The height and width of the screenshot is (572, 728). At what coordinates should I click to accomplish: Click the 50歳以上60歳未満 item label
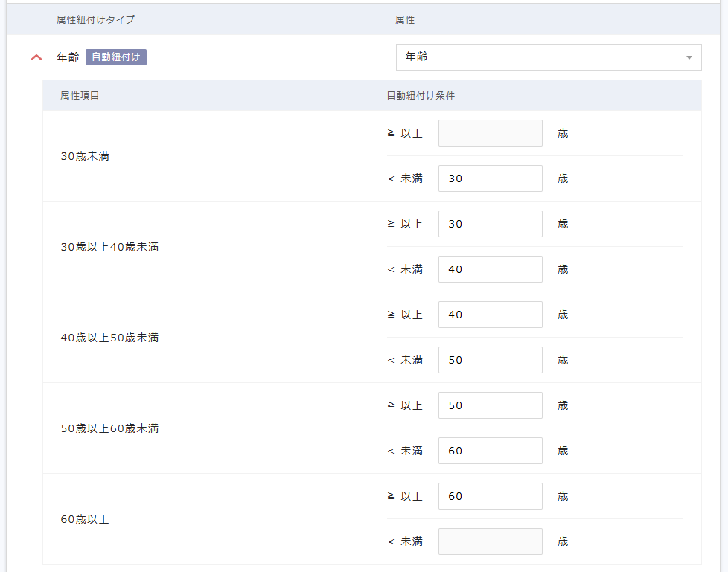point(109,428)
